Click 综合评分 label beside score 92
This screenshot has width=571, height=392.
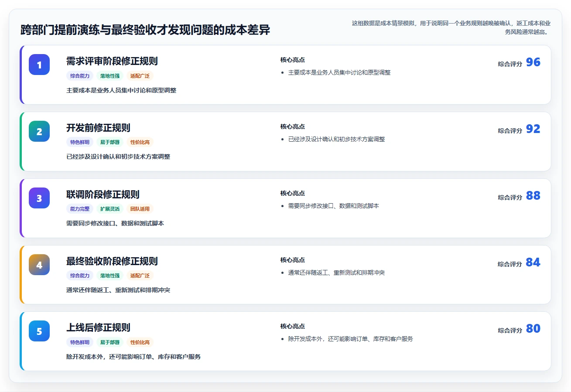[510, 131]
